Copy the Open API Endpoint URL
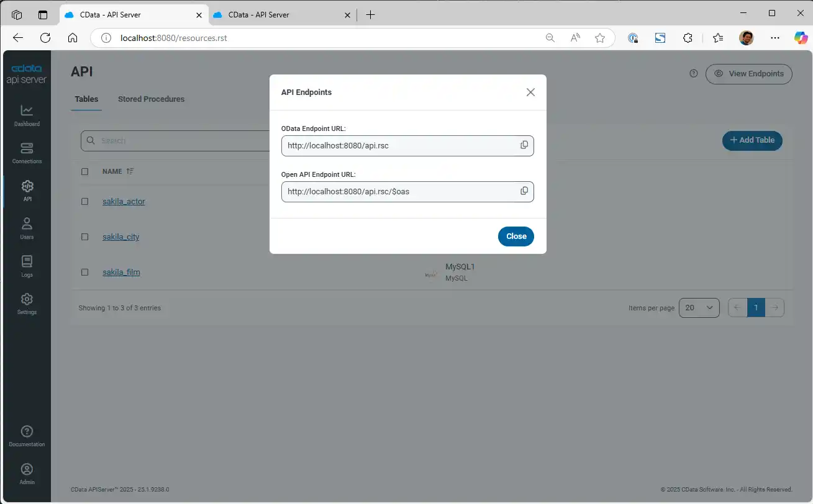 point(524,191)
